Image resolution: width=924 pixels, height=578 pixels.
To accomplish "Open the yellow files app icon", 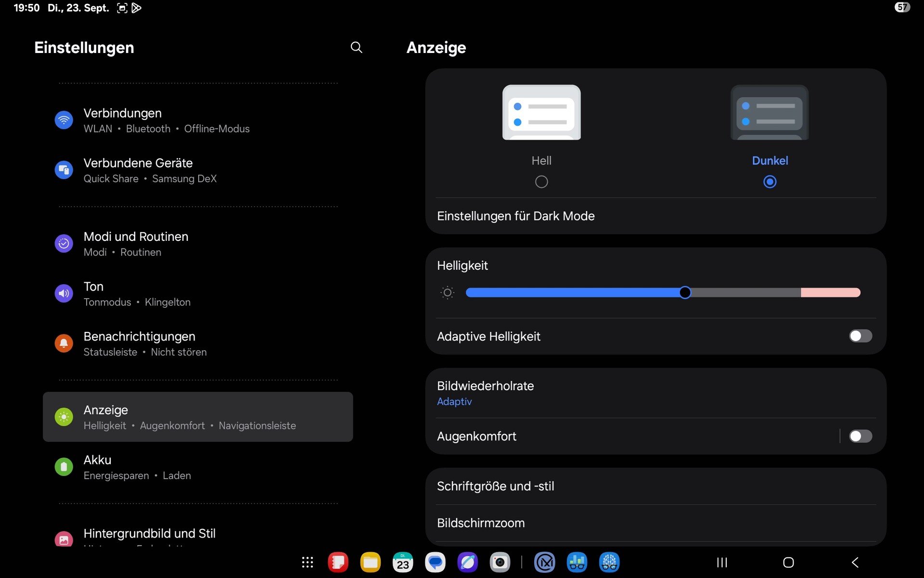I will tap(370, 562).
